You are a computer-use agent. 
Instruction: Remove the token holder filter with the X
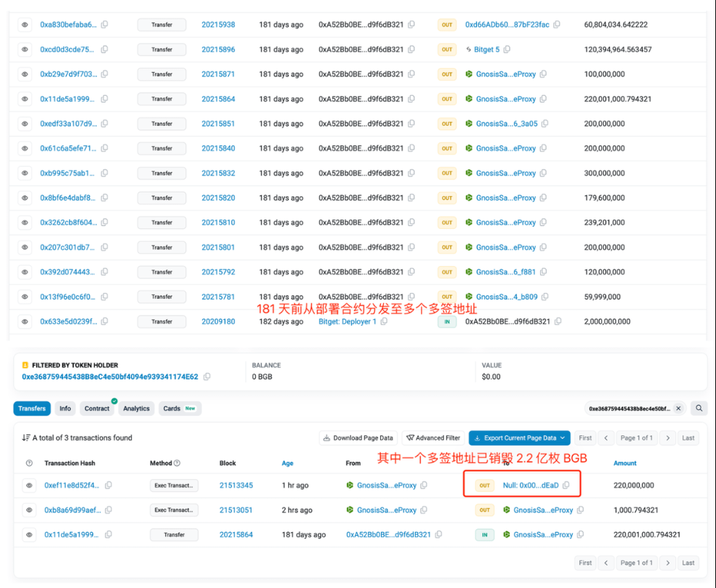coord(678,408)
